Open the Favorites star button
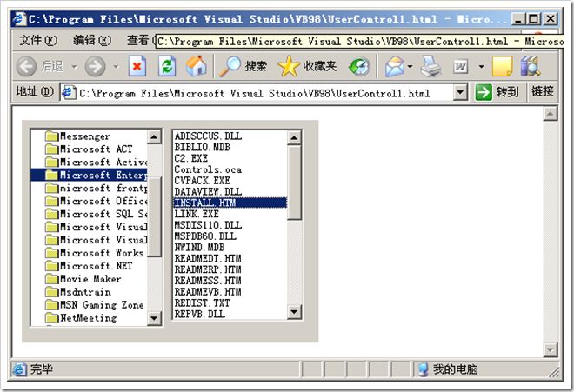This screenshot has height=392, width=574. [x=307, y=66]
